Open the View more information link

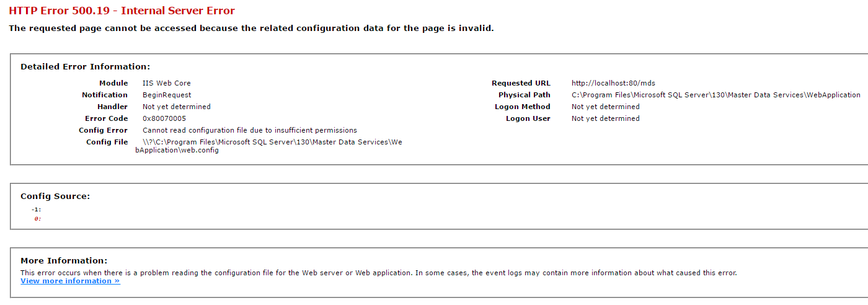[70, 281]
